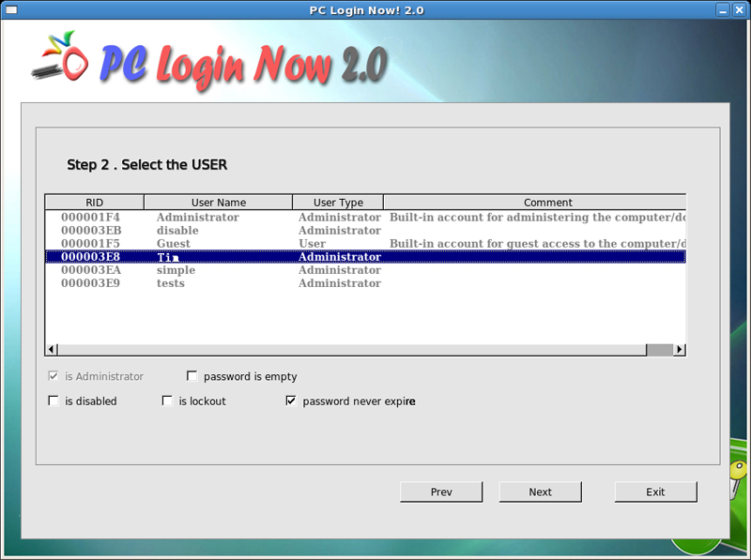Select the Administrator user row 000001F4
The image size is (751, 560).
click(x=365, y=218)
